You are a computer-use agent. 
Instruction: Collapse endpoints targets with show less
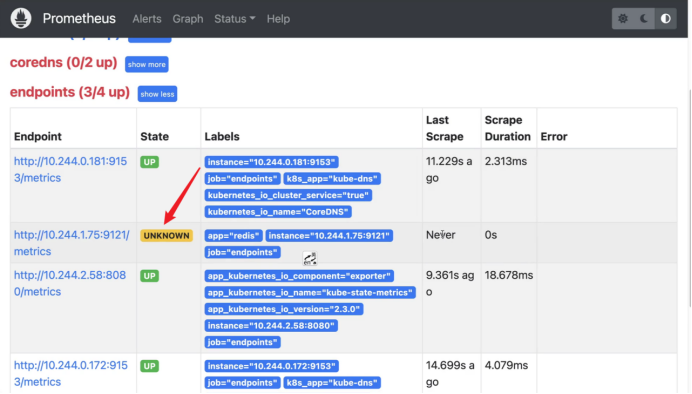pos(157,94)
